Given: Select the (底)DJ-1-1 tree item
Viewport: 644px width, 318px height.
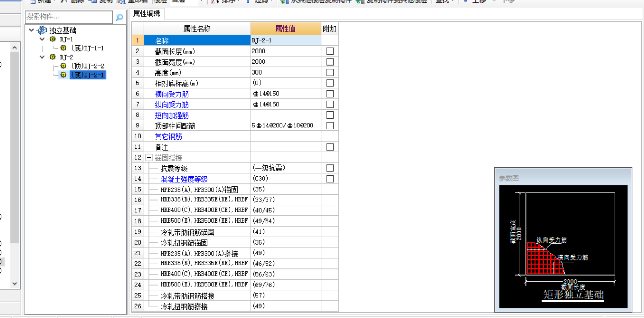Looking at the screenshot, I should 87,48.
